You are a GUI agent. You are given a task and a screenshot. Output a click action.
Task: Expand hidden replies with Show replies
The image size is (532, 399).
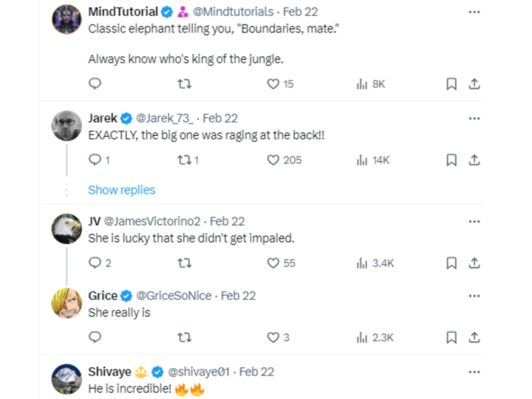[122, 190]
